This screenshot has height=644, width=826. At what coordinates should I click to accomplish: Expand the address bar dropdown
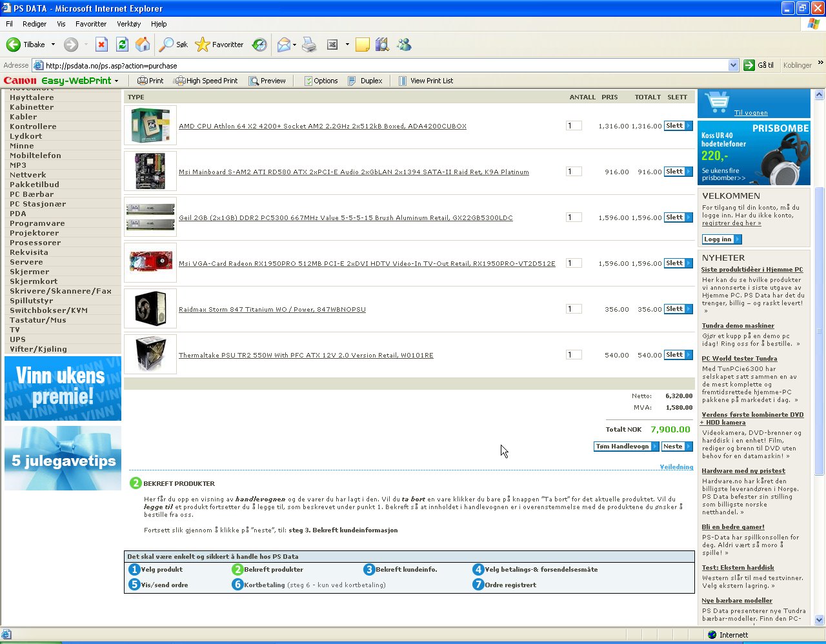[733, 65]
